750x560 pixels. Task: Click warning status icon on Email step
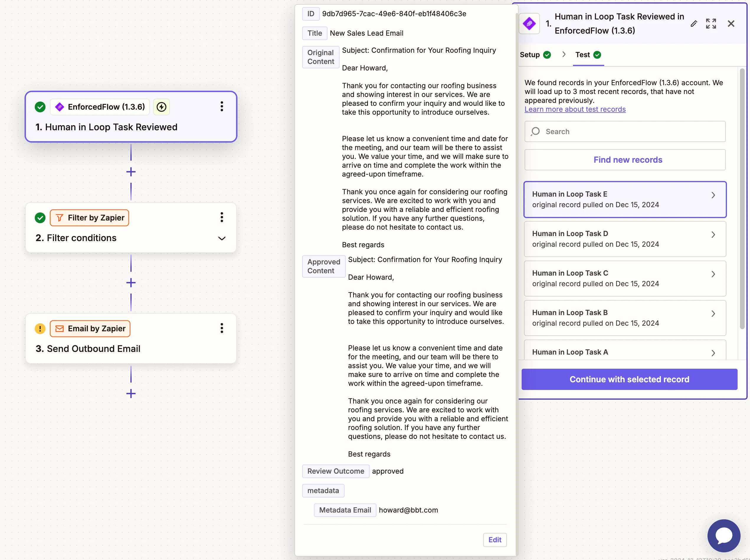click(x=40, y=329)
